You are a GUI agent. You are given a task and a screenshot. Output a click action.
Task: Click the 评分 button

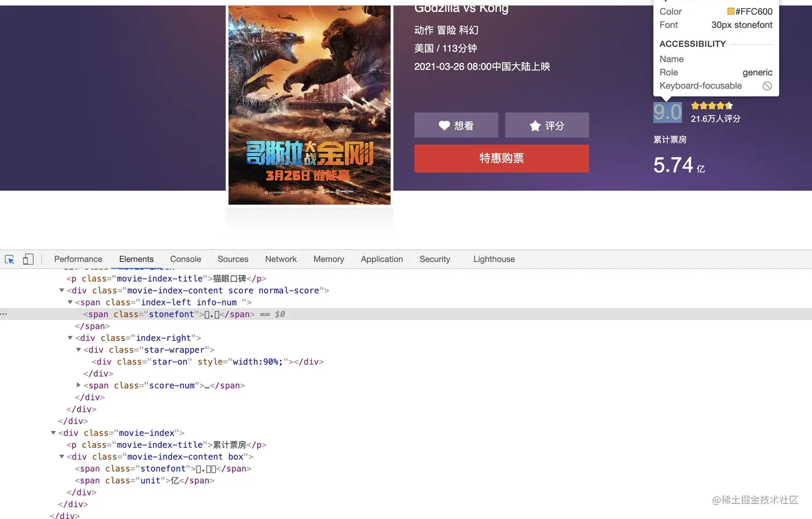tap(547, 125)
